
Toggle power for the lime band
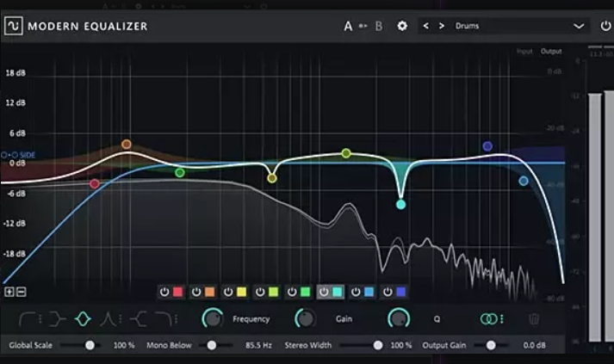click(260, 292)
